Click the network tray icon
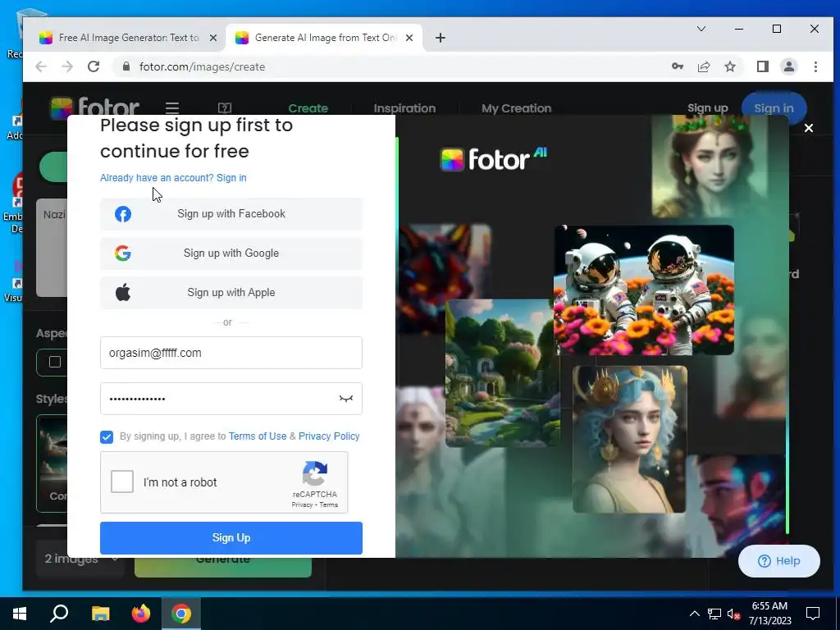840x630 pixels. point(714,614)
